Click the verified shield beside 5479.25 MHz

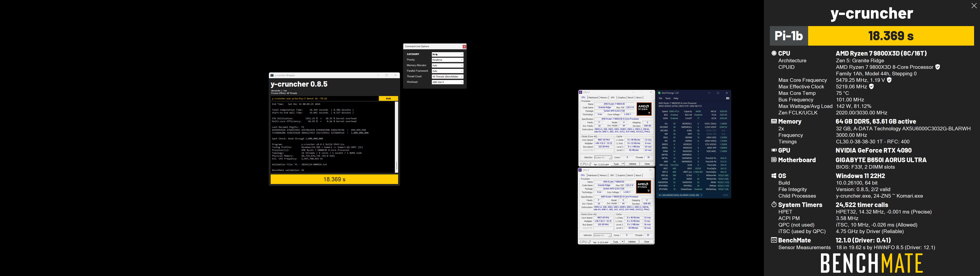coord(889,80)
